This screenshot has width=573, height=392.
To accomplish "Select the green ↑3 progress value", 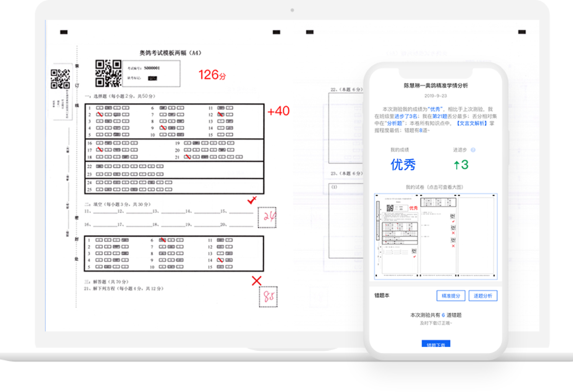I will click(461, 165).
